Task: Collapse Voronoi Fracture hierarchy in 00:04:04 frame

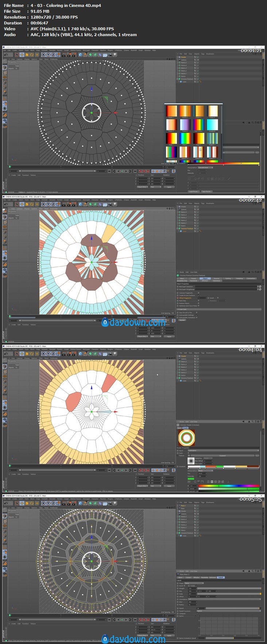Action: (x=178, y=378)
